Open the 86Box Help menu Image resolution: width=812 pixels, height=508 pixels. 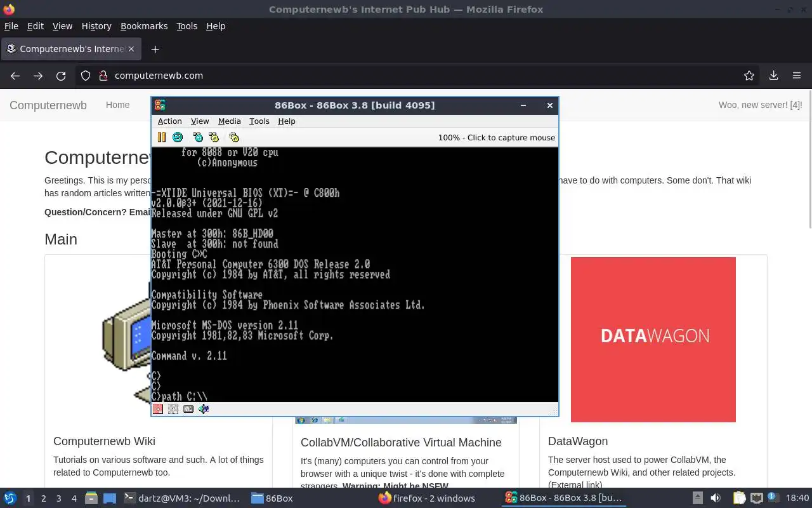287,121
